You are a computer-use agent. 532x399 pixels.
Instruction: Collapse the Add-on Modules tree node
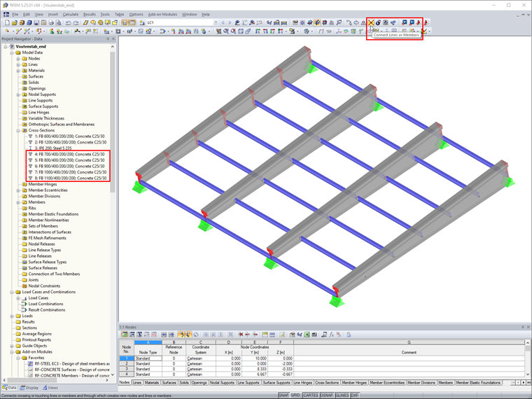tap(12, 352)
